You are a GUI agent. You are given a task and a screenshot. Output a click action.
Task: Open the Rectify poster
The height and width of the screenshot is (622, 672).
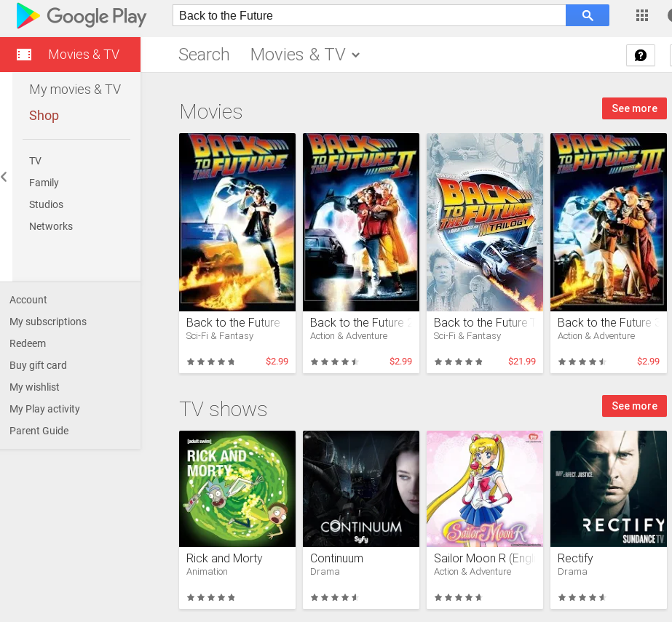pos(609,489)
